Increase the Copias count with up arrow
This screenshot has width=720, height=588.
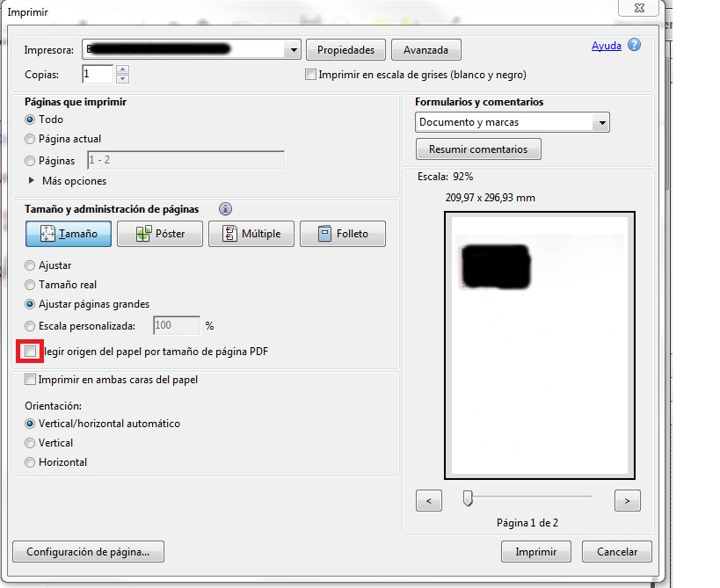coord(122,69)
